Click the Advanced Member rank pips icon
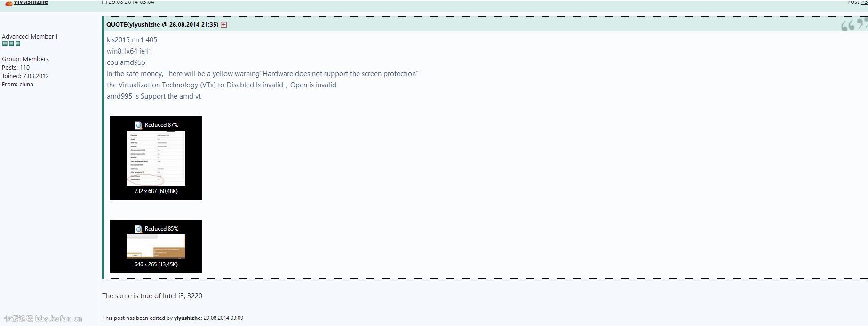Screen dimensions: 868x326 [11, 44]
